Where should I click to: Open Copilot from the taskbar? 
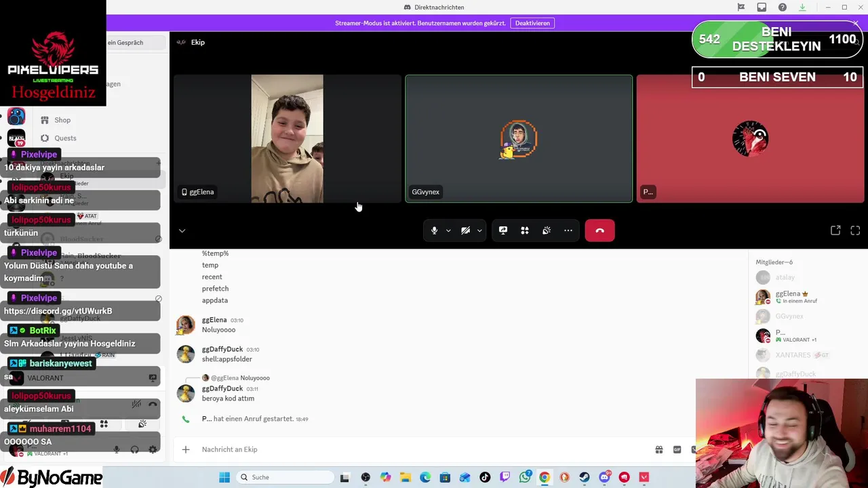[x=385, y=477]
